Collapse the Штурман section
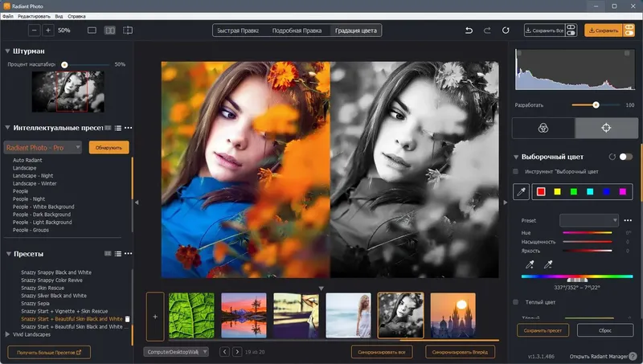This screenshot has height=364, width=643. point(7,51)
